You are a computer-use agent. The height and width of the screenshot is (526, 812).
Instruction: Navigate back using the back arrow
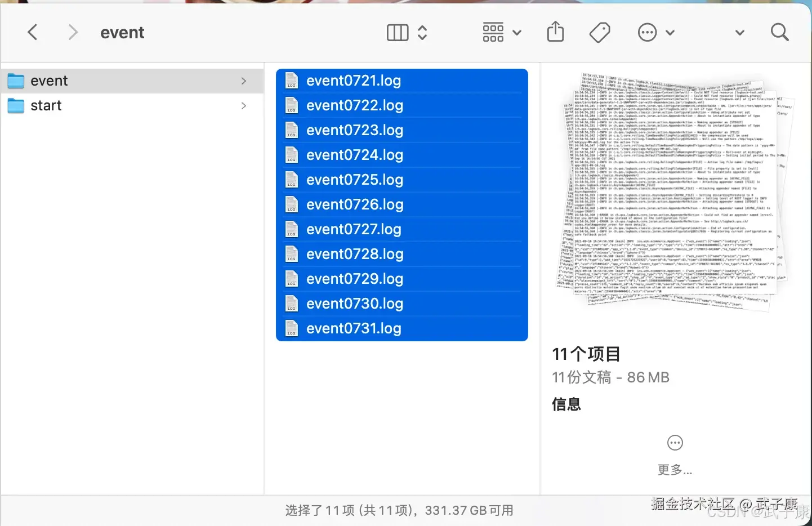tap(32, 32)
